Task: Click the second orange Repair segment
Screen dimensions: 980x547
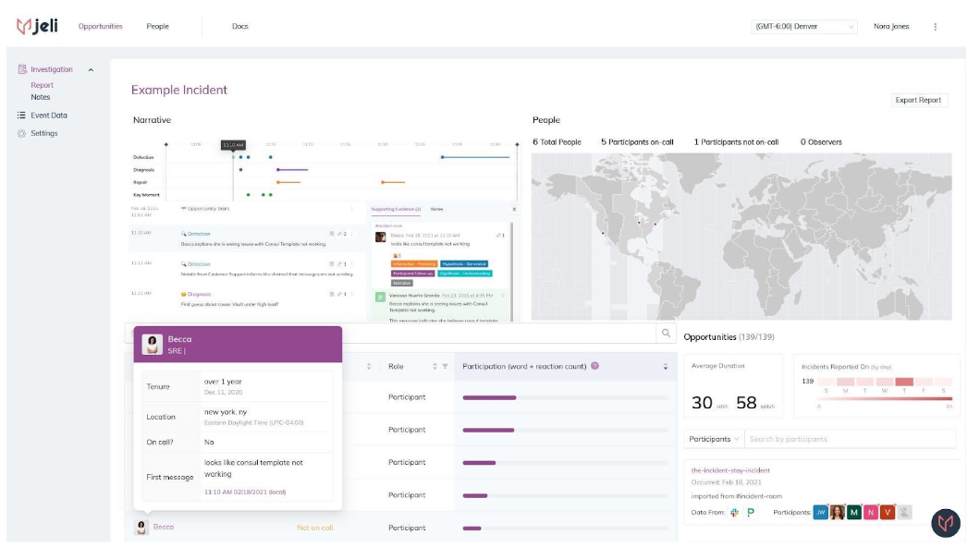Action: (393, 182)
